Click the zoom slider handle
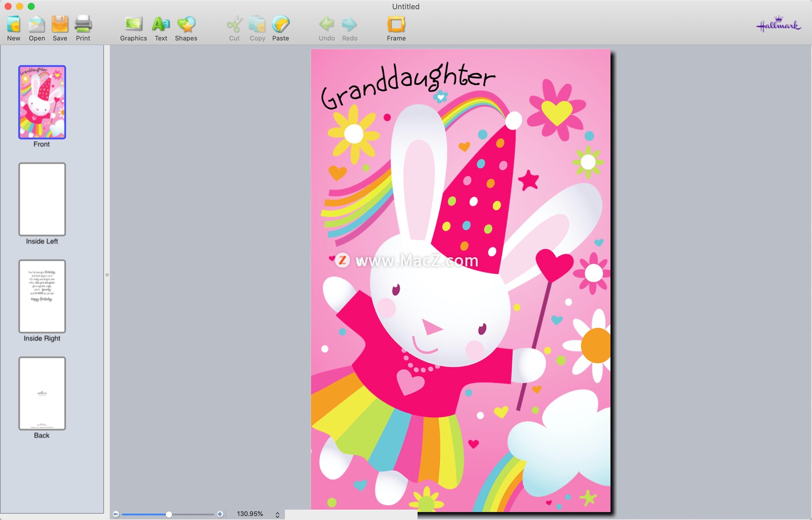The height and width of the screenshot is (520, 812). pos(169,514)
